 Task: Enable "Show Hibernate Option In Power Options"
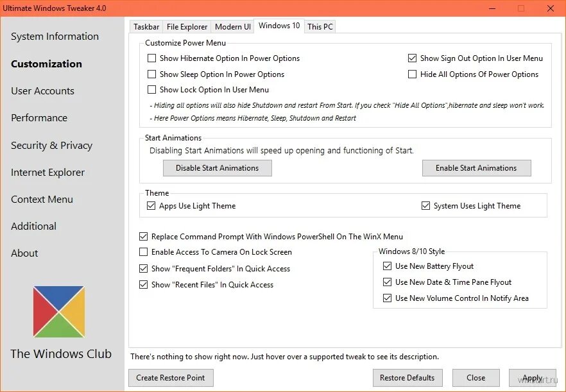[x=151, y=58]
